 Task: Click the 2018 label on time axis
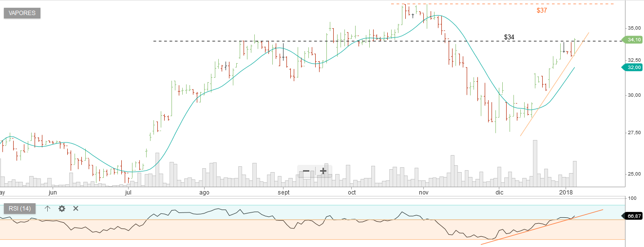[x=566, y=193]
